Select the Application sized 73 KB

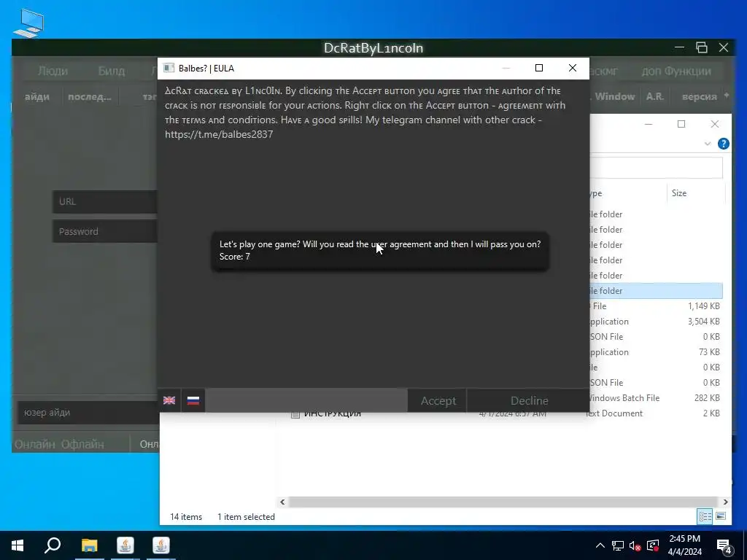(x=656, y=352)
